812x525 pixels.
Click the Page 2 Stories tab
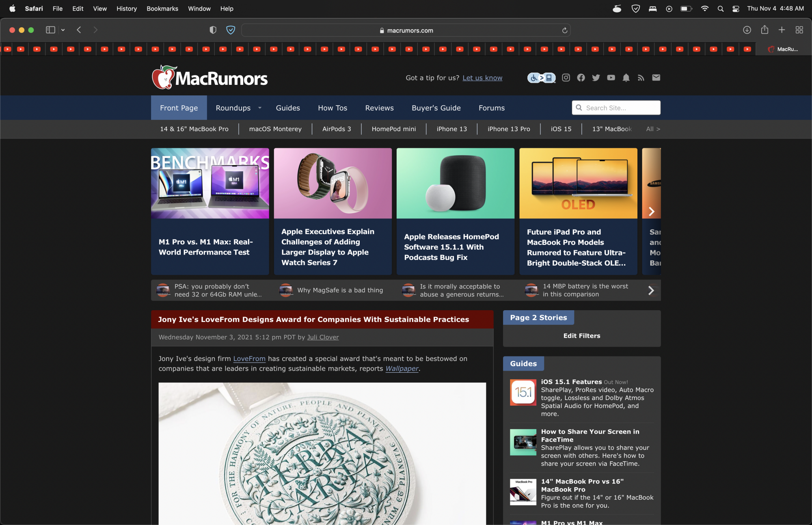538,318
